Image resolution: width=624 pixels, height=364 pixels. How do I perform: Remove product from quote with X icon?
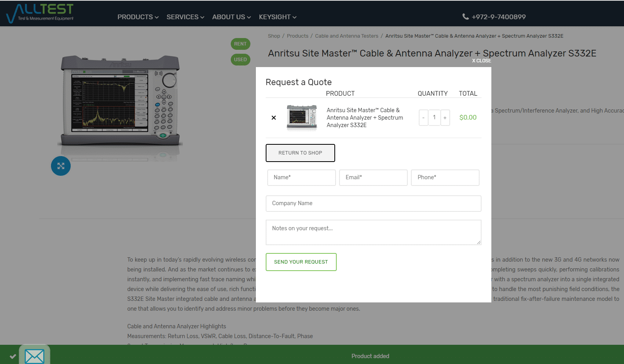(x=274, y=118)
